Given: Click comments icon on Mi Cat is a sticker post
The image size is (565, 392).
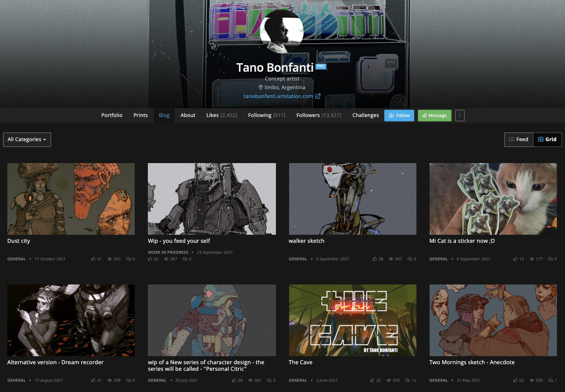Looking at the screenshot, I should click(550, 259).
